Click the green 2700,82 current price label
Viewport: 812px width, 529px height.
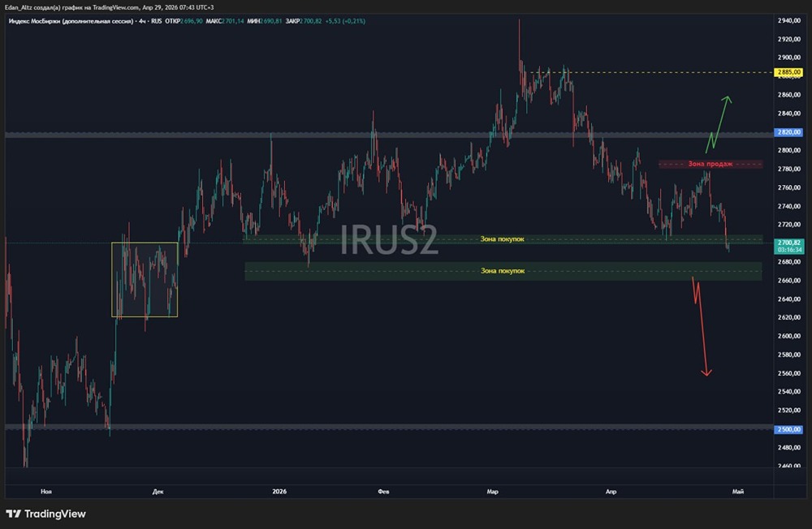(x=788, y=243)
